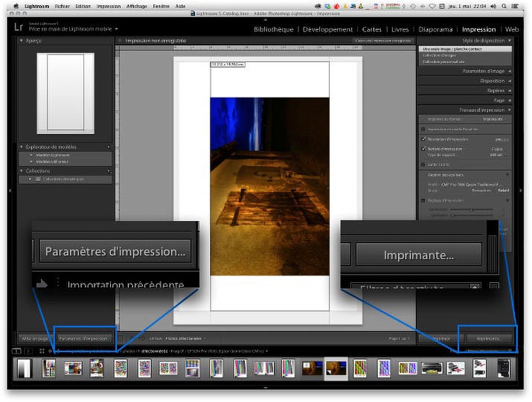Open the Imprimer au format dropdown

click(x=495, y=119)
